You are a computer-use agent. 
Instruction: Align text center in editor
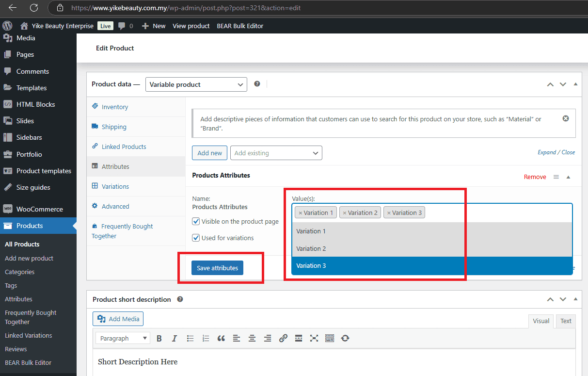point(252,339)
